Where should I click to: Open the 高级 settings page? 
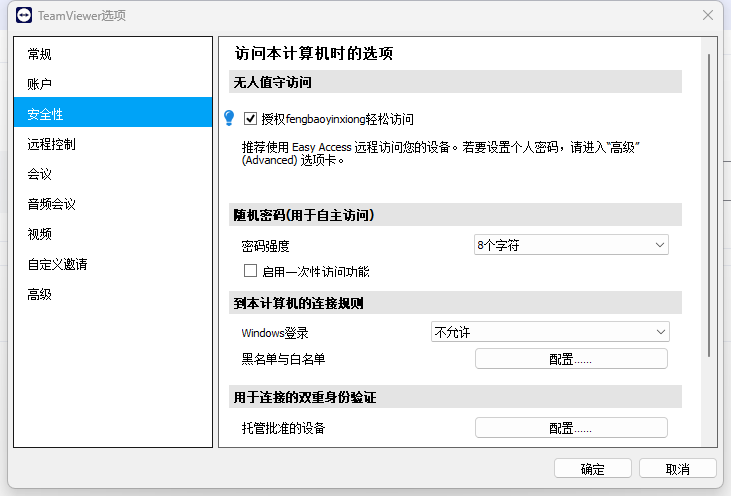[x=113, y=294]
